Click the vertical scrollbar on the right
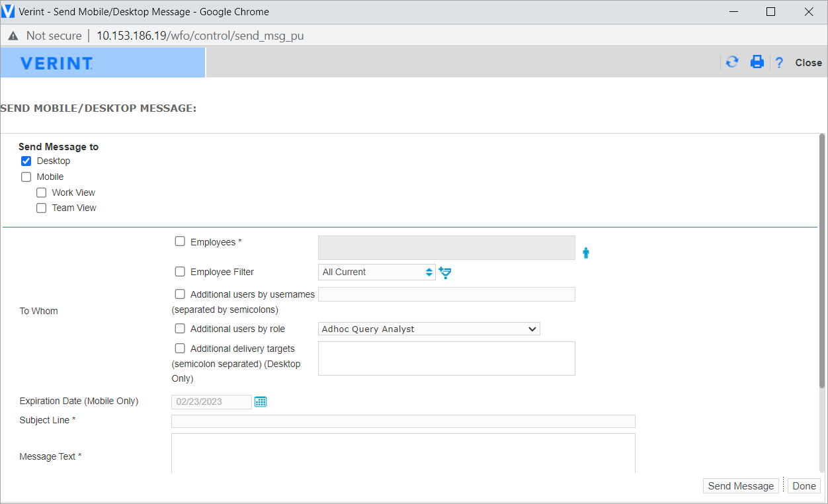Image resolution: width=828 pixels, height=504 pixels. click(x=822, y=265)
